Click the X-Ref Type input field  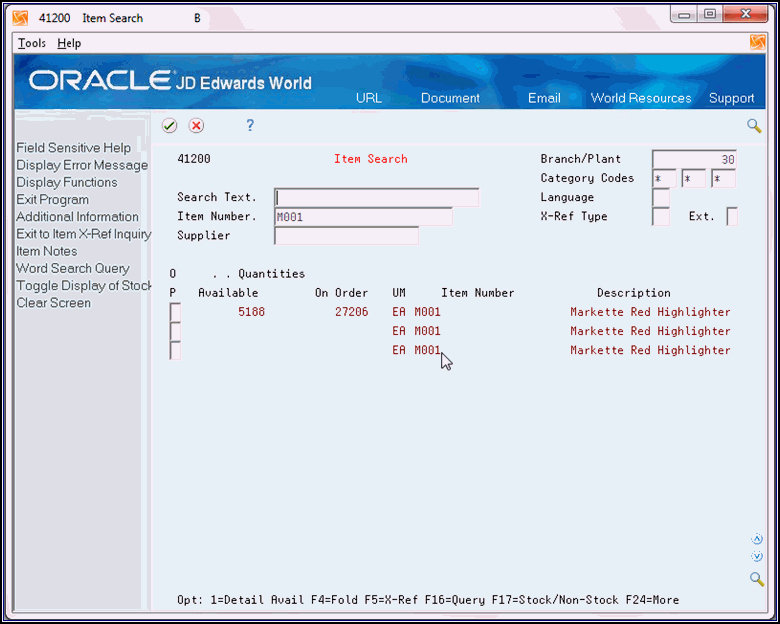click(661, 216)
